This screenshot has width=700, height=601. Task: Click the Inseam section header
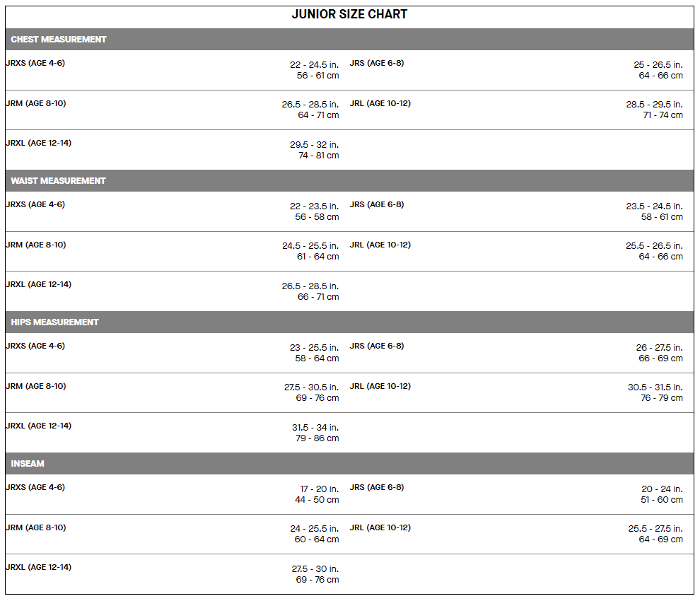tap(28, 464)
